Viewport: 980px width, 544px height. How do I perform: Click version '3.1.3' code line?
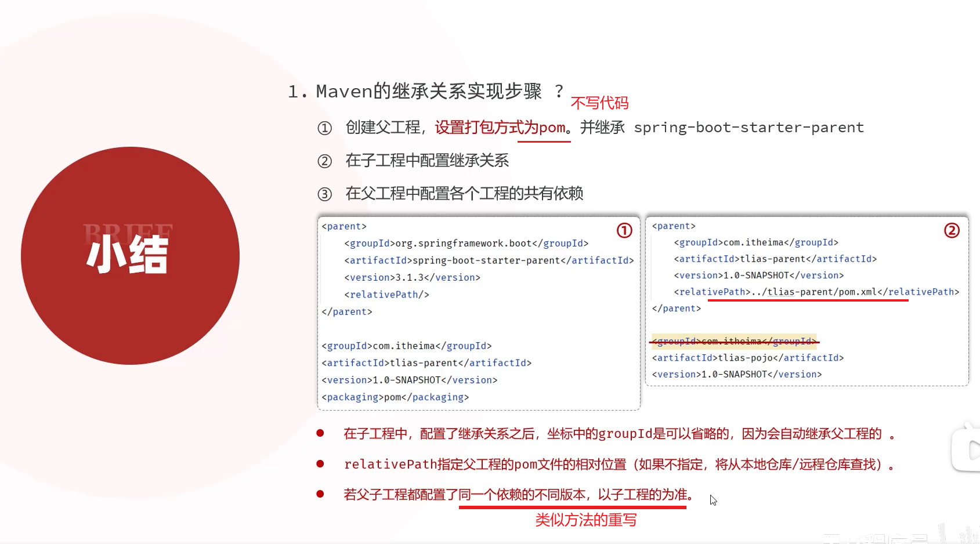(x=412, y=278)
